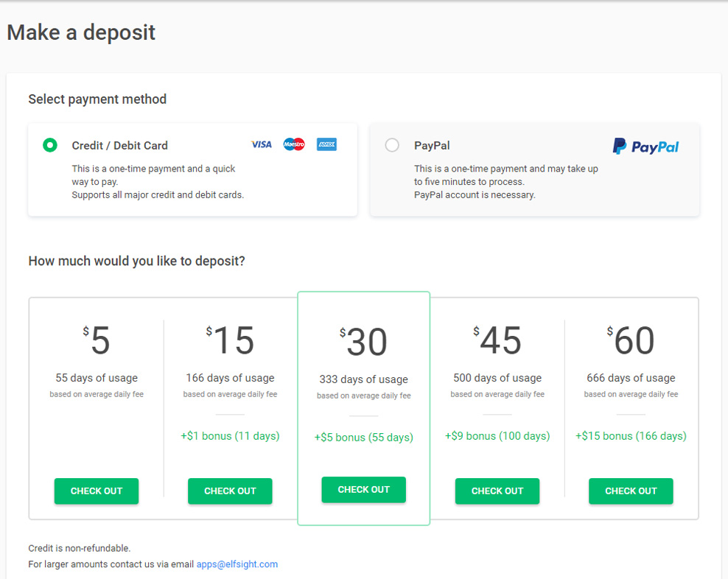Click the American Express card icon

point(326,144)
